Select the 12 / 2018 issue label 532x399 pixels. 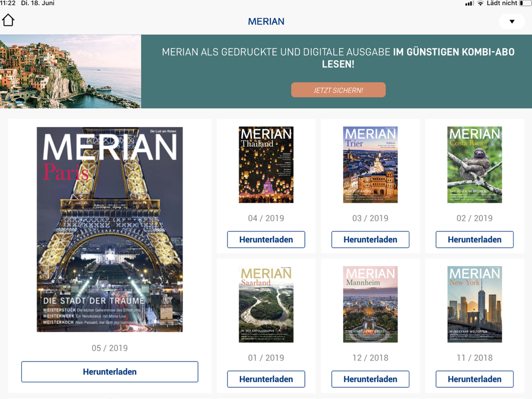click(x=370, y=358)
